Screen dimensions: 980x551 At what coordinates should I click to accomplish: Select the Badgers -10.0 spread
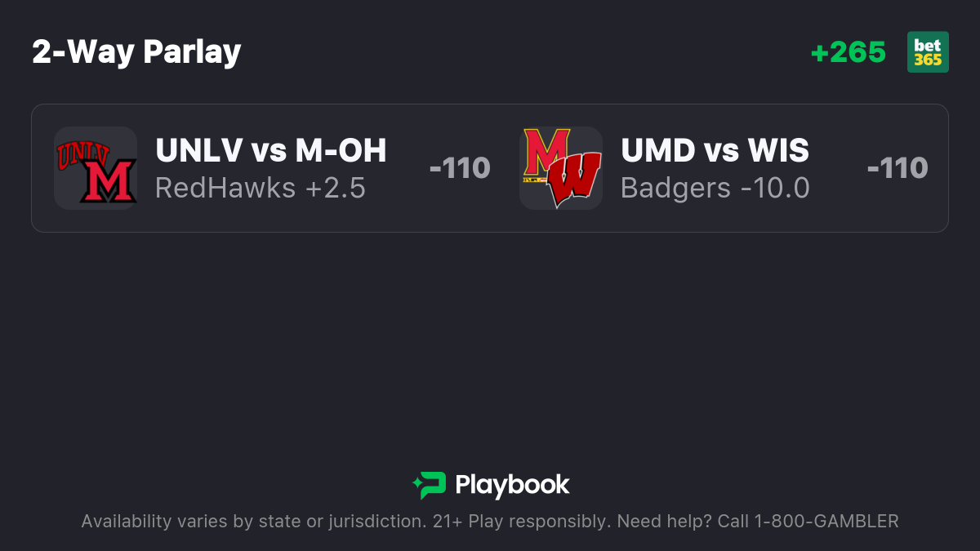715,189
